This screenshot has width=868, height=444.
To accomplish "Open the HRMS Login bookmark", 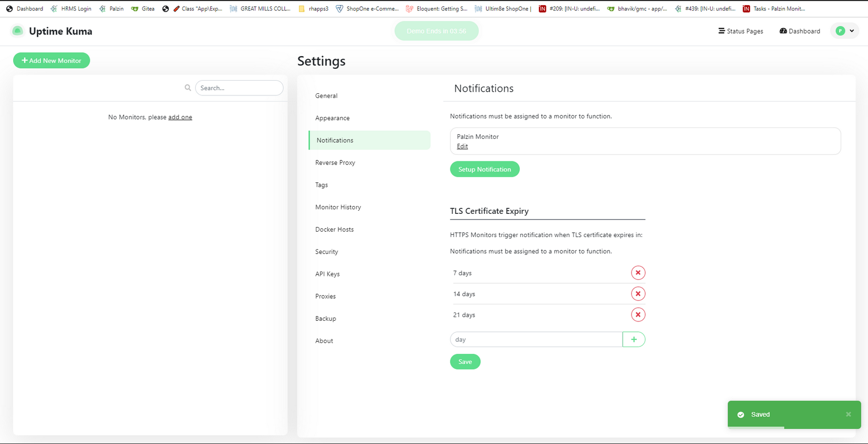I will pos(71,8).
